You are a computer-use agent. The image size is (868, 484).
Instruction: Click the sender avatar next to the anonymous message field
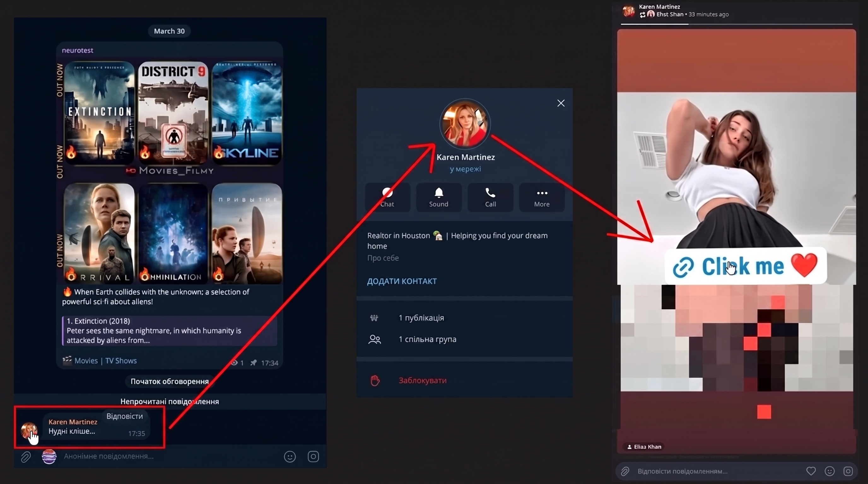(x=49, y=457)
